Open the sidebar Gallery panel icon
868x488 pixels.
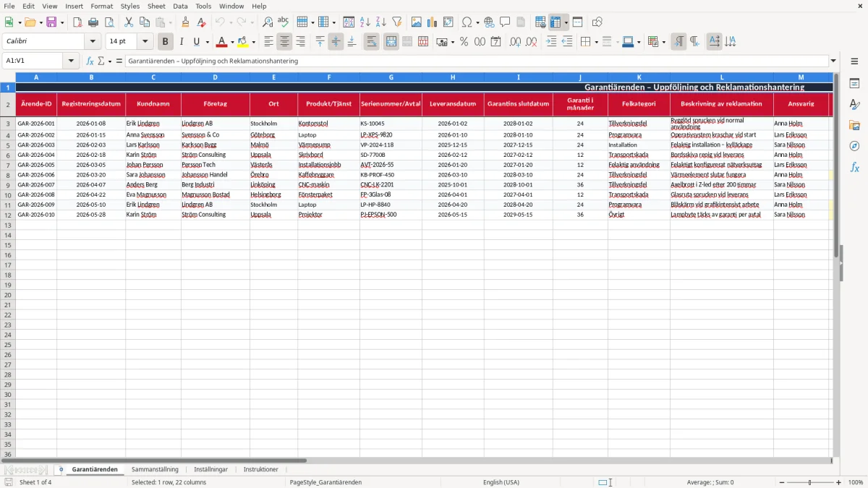[x=854, y=126]
